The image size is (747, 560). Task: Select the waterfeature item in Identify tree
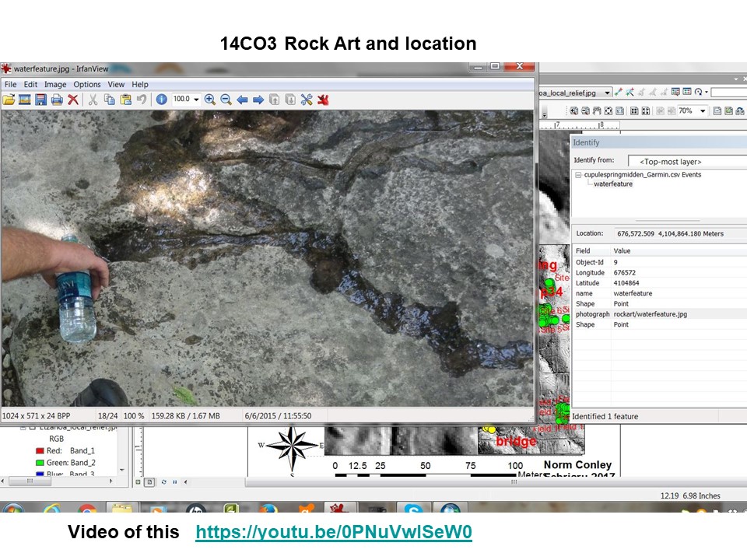tap(613, 184)
